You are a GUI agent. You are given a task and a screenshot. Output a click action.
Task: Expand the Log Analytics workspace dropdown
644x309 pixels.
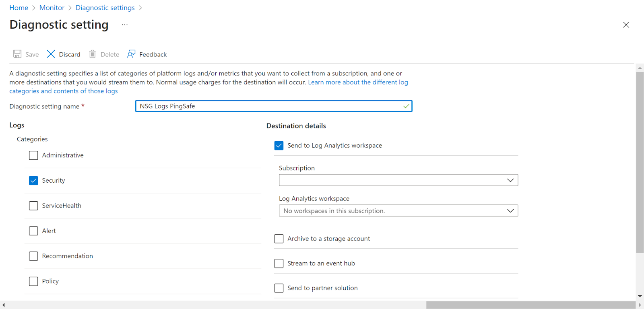398,211
